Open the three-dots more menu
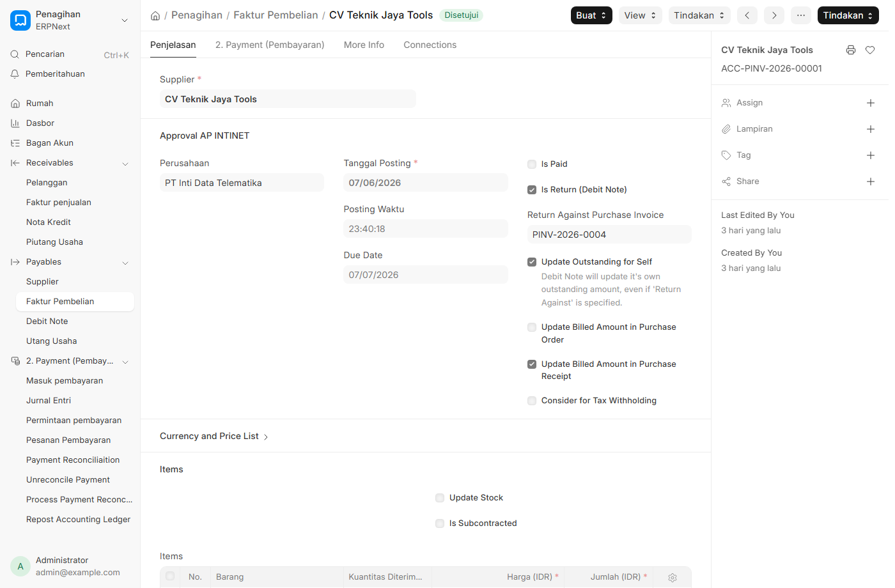The width and height of the screenshot is (895, 588). [x=801, y=15]
